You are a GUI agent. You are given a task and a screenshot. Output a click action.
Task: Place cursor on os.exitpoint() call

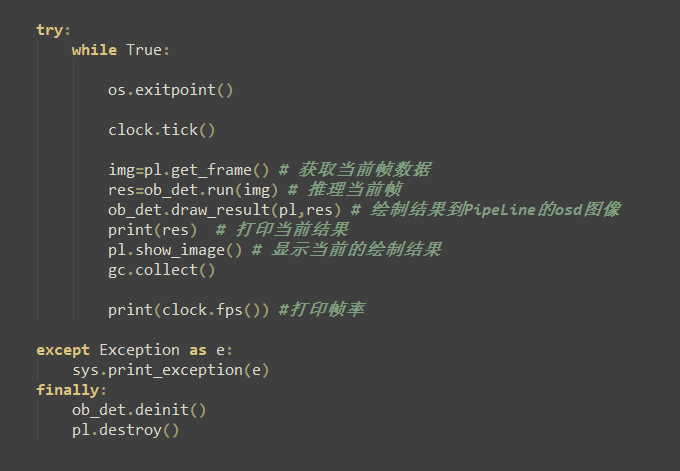[170, 90]
